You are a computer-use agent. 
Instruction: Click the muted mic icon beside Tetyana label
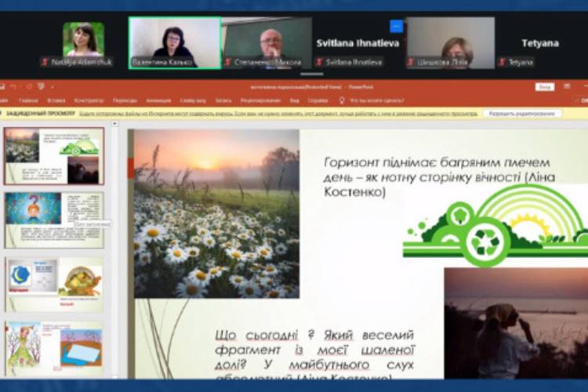pos(503,61)
